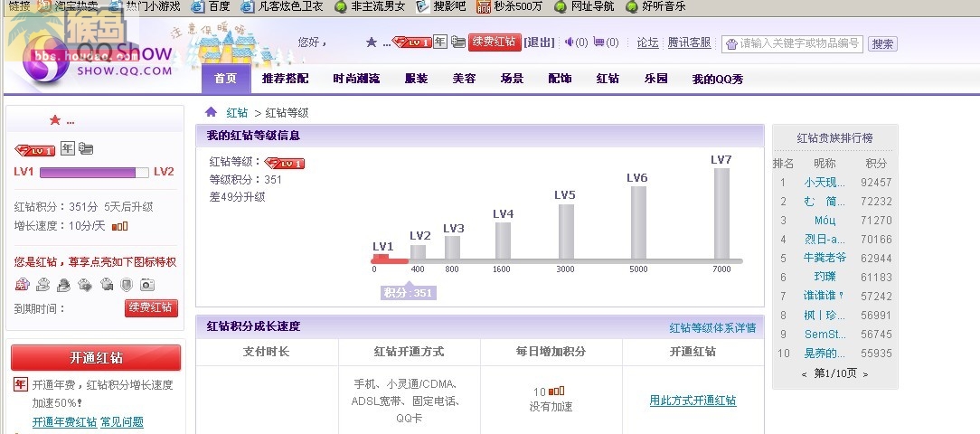Click the 续费红钻 button in header
This screenshot has width=980, height=434.
coord(495,42)
